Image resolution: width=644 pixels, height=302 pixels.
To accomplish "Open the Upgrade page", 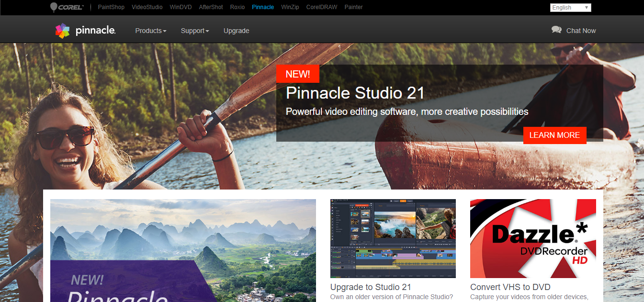I will [x=236, y=30].
